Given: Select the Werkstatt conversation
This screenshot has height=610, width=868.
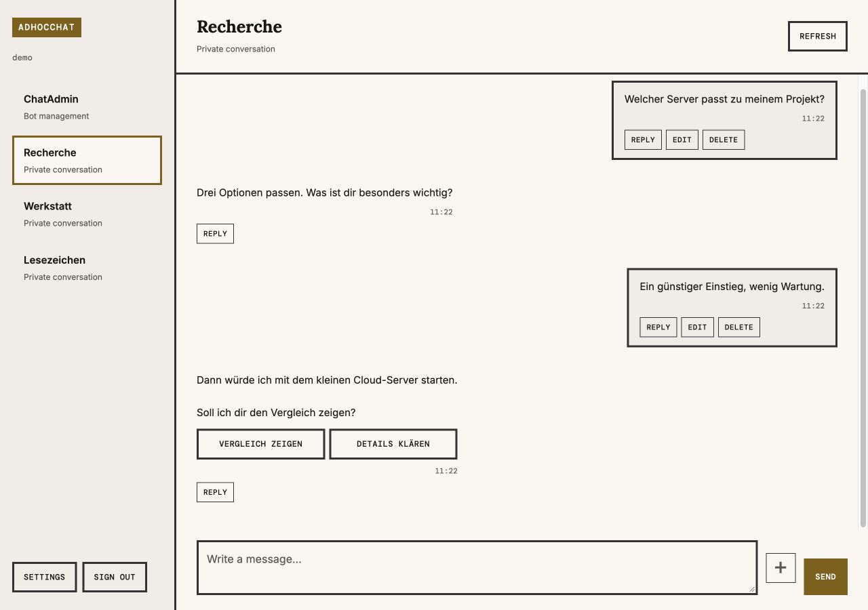Looking at the screenshot, I should pyautogui.click(x=87, y=214).
